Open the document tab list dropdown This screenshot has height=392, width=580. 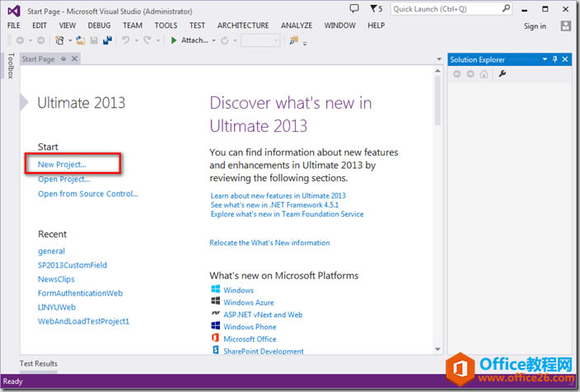439,59
